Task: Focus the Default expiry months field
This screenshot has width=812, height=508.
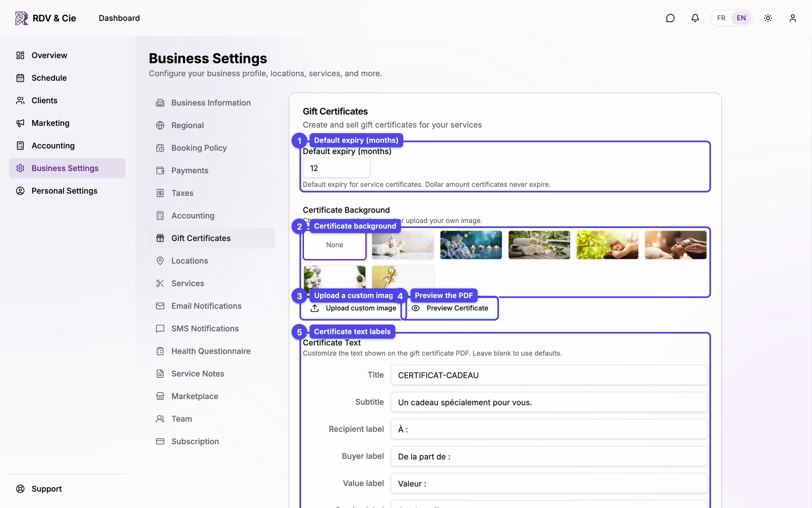Action: (x=336, y=168)
